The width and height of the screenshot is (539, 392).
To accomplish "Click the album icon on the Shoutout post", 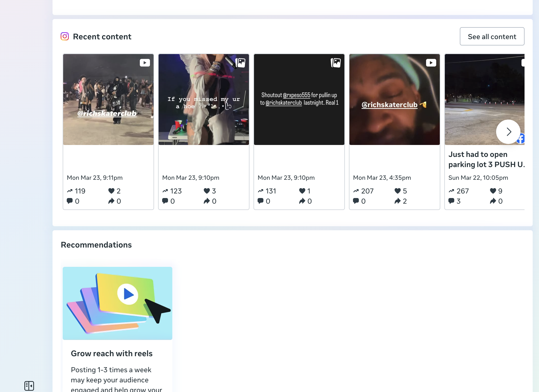I will click(x=336, y=63).
